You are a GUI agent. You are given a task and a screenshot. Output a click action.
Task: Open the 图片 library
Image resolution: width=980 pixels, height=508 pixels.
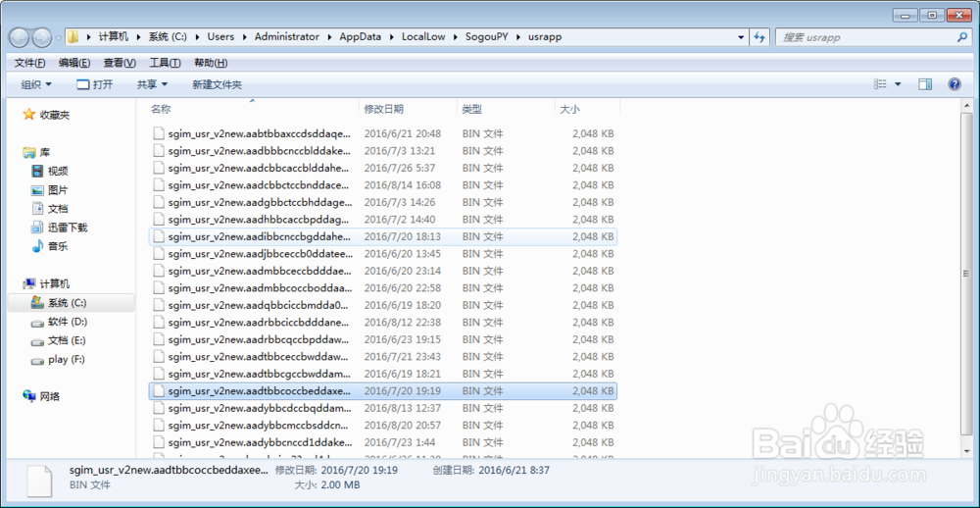(50, 190)
